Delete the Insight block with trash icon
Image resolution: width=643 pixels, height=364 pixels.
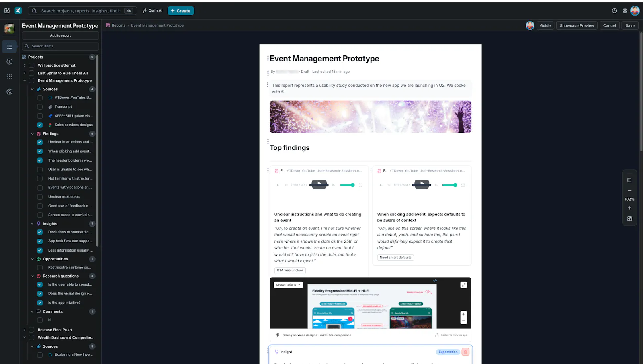pyautogui.click(x=465, y=352)
